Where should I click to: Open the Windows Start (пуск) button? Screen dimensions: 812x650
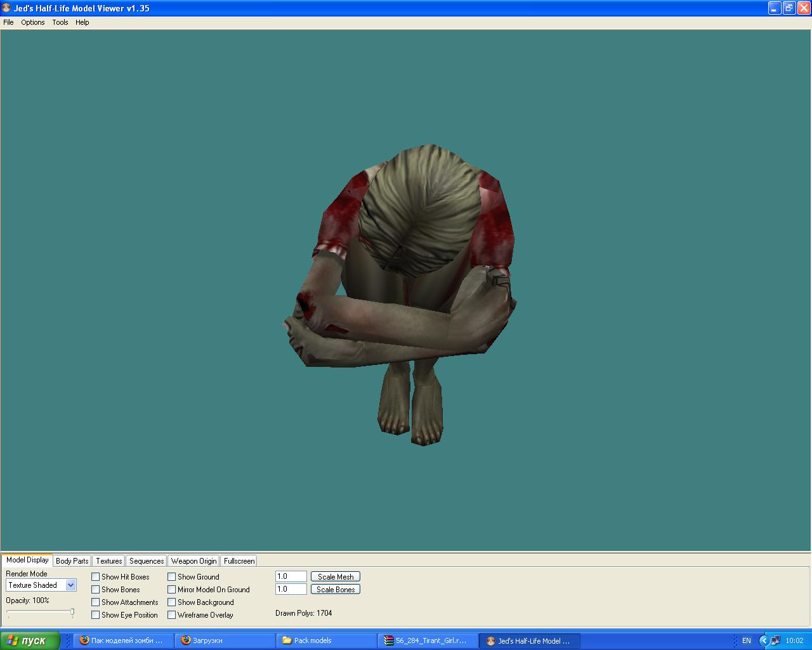click(x=30, y=640)
